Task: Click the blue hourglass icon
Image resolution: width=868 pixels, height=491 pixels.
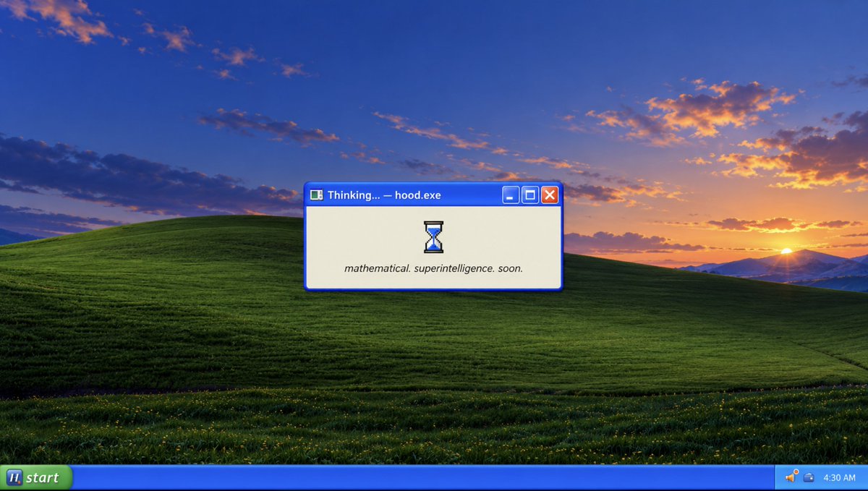Action: [433, 237]
